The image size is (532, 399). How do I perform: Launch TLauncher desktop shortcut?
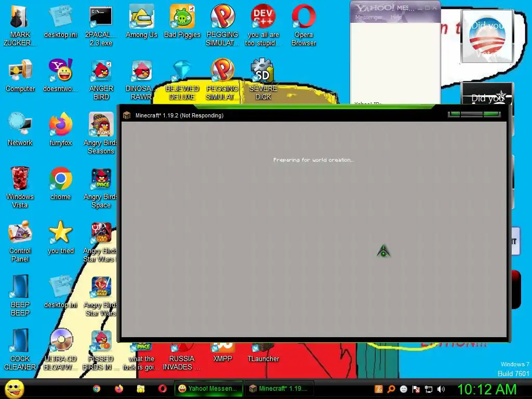tap(263, 353)
